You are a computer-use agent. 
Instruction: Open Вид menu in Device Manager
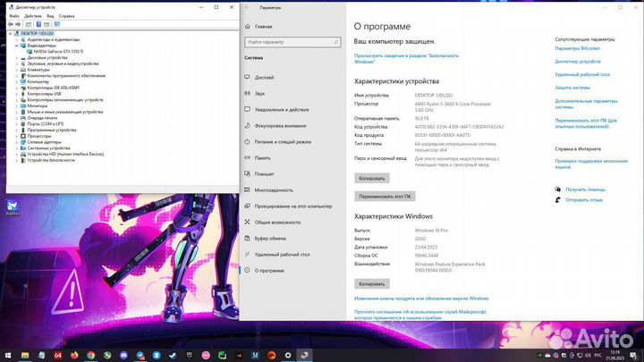click(50, 16)
